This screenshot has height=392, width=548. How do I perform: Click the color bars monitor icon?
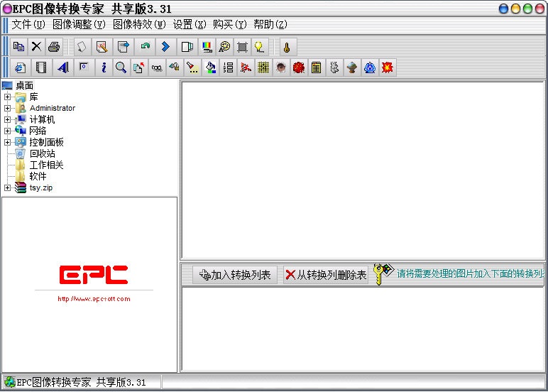pos(207,46)
